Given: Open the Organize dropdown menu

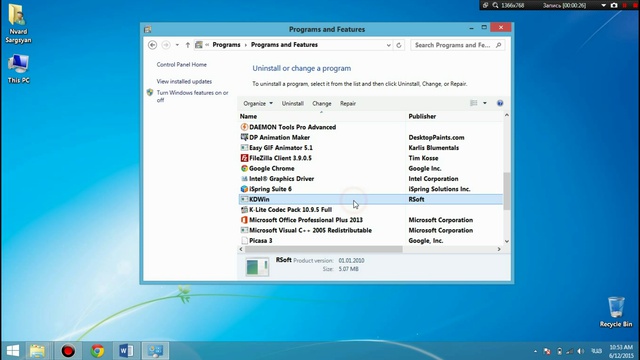Looking at the screenshot, I should pyautogui.click(x=258, y=103).
